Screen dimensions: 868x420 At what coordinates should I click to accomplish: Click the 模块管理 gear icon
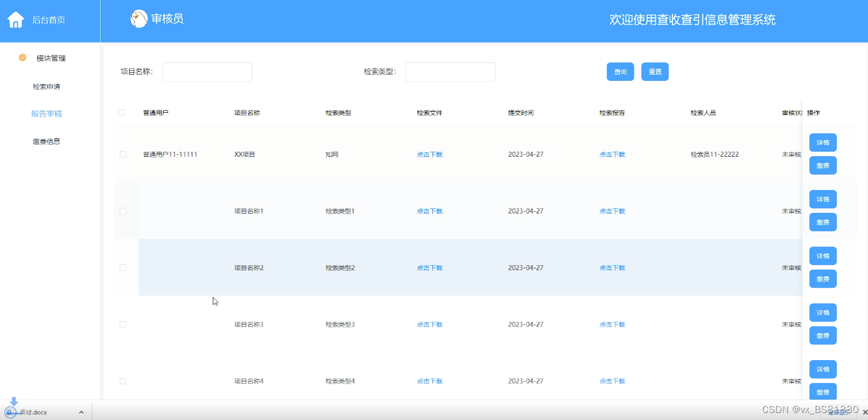[x=22, y=57]
